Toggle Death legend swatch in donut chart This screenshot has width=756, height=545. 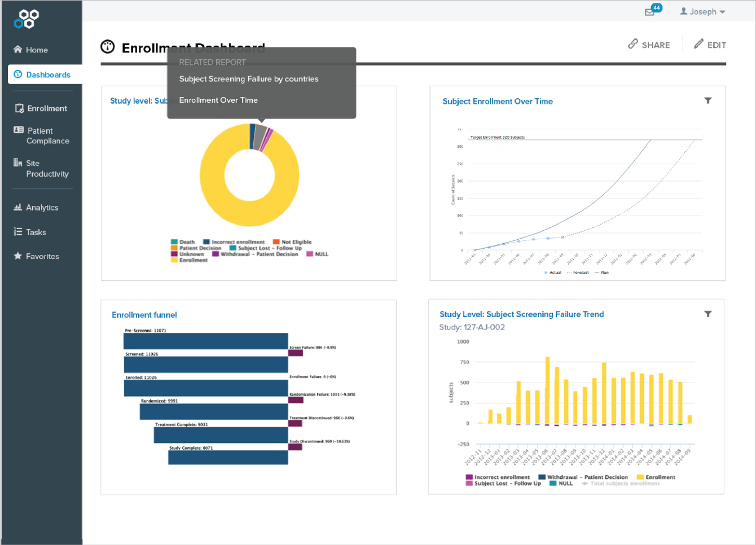coord(174,242)
